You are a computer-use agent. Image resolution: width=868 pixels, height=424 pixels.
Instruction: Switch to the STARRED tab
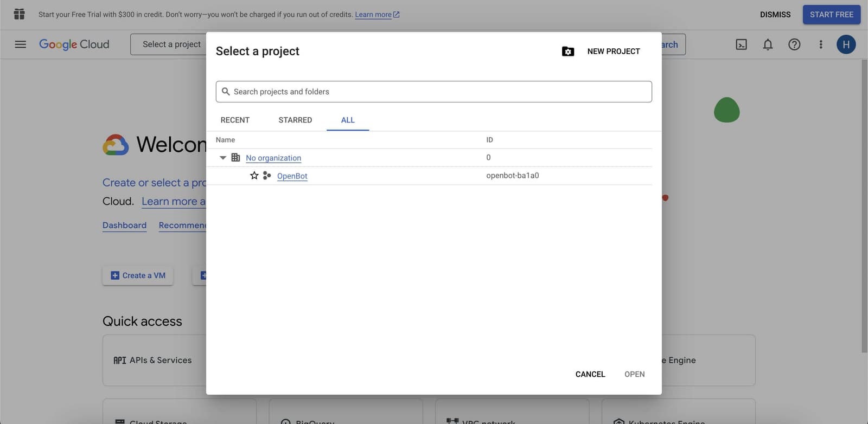click(295, 120)
